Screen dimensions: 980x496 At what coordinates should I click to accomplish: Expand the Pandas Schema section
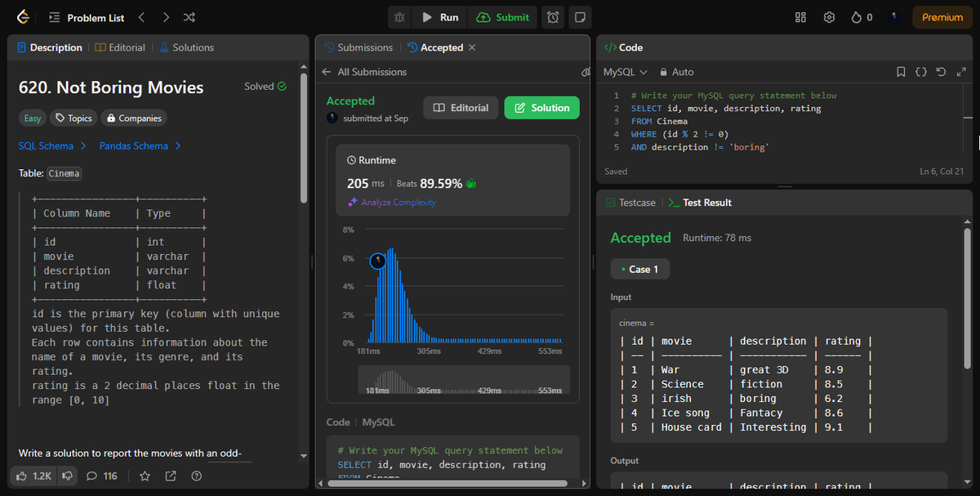(x=140, y=146)
